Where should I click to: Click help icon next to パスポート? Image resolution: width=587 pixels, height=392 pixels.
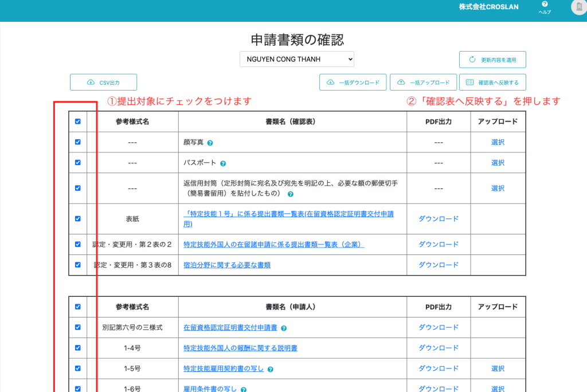click(223, 163)
